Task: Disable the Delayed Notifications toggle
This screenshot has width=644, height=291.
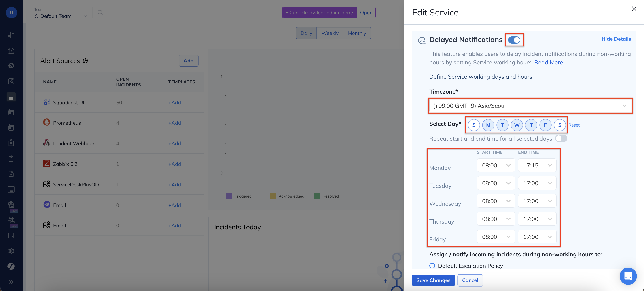Action: pos(514,40)
